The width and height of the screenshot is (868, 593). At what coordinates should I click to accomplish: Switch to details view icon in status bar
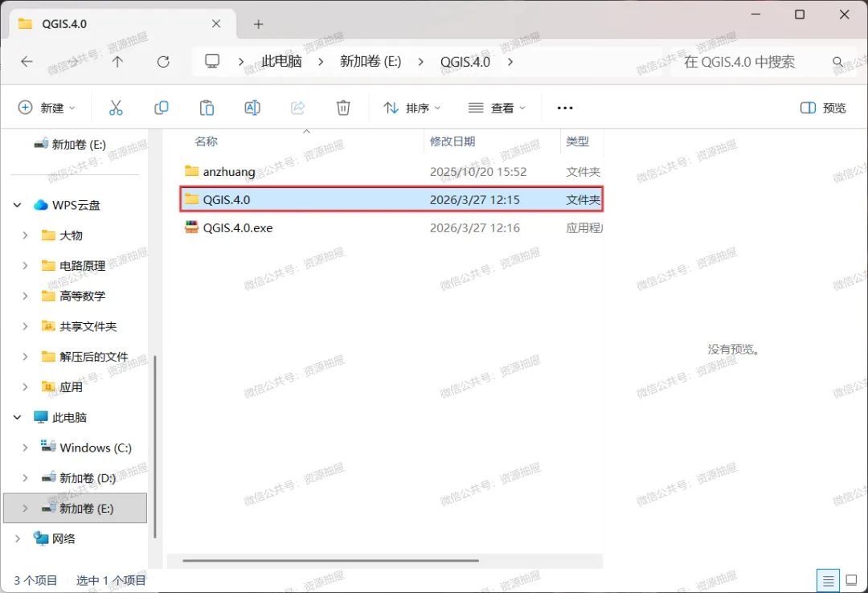click(828, 581)
